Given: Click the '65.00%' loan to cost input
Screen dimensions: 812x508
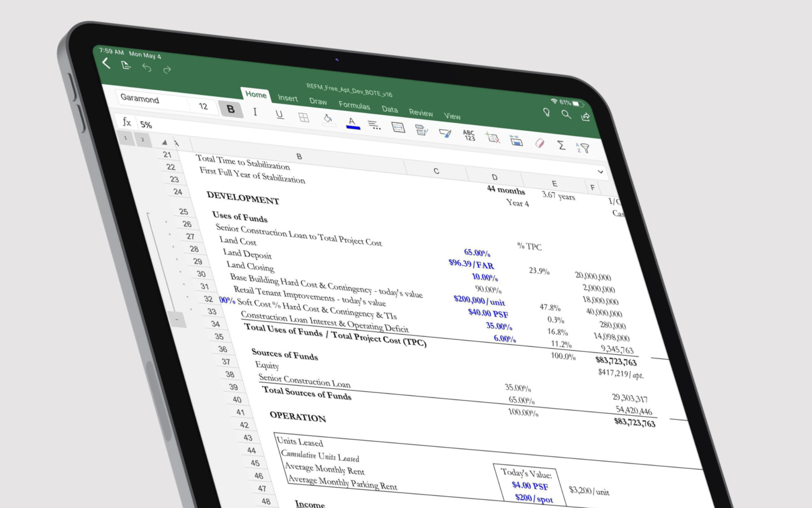Looking at the screenshot, I should coord(477,252).
